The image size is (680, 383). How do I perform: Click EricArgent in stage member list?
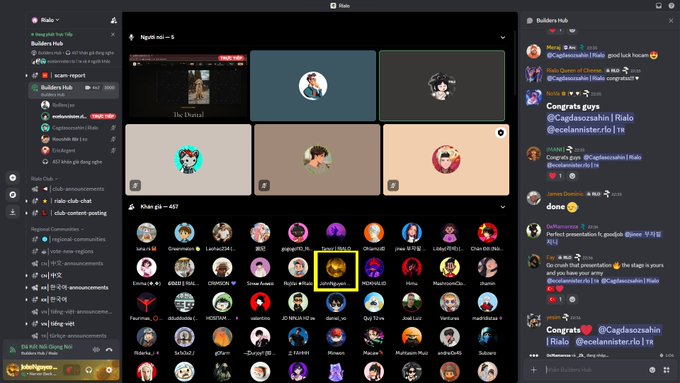tap(64, 151)
